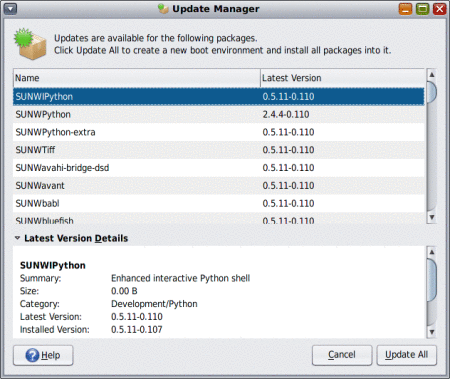Image resolution: width=450 pixels, height=379 pixels.
Task: Click the details pane scroll-down arrow
Action: (x=432, y=332)
